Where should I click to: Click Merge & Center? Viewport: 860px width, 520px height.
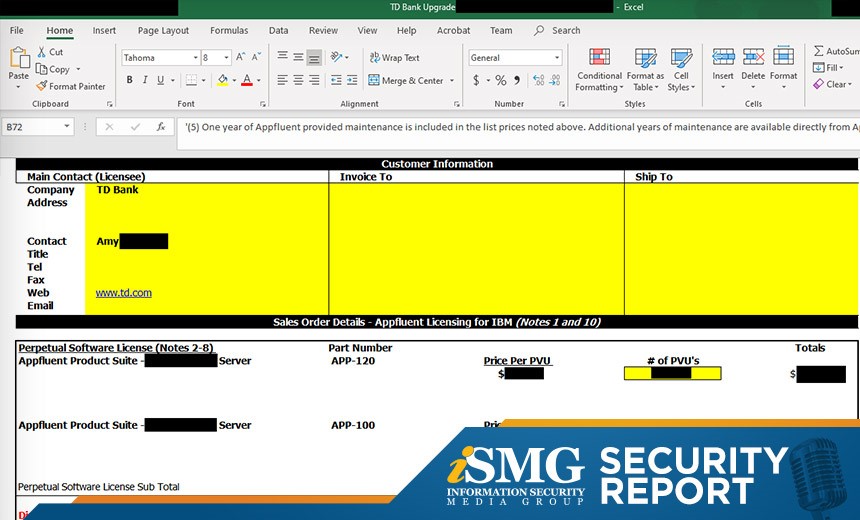(406, 81)
